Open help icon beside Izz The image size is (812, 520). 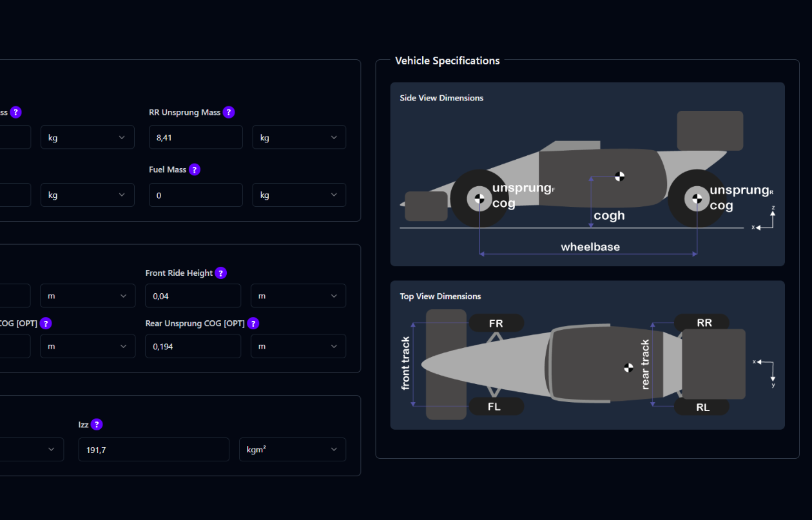pyautogui.click(x=97, y=425)
